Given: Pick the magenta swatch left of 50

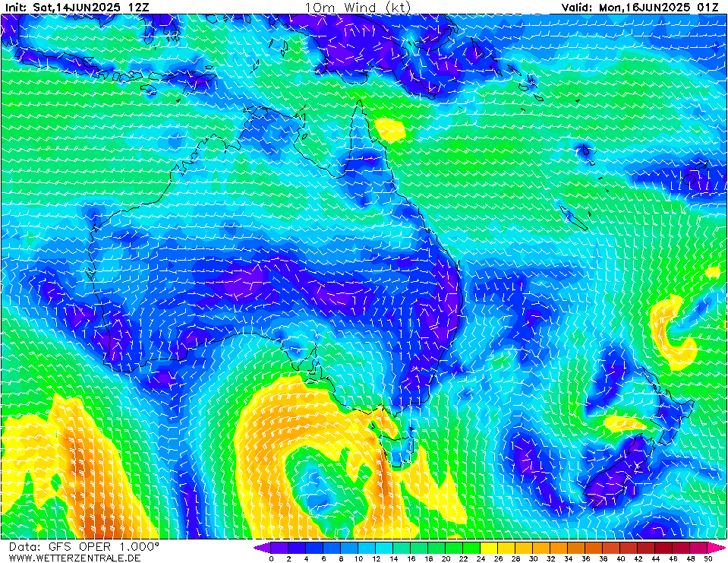Looking at the screenshot, I should click(699, 548).
